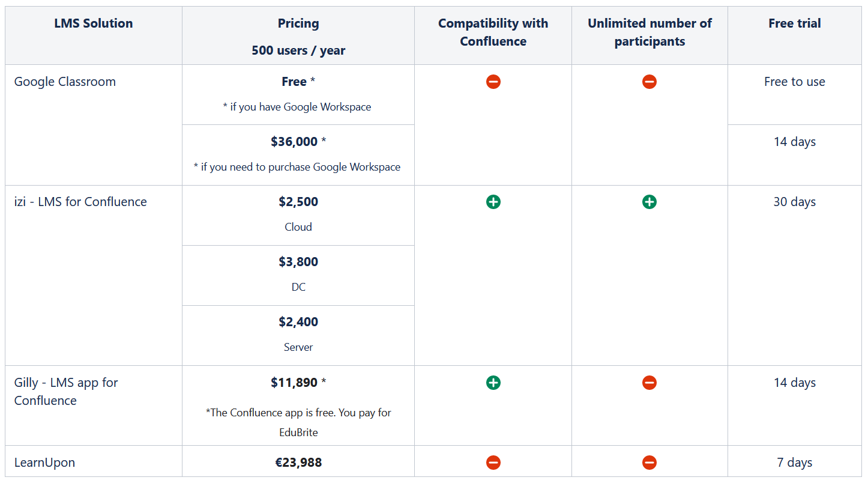Click the Google Classroom row label
The width and height of the screenshot is (868, 483).
coord(65,82)
